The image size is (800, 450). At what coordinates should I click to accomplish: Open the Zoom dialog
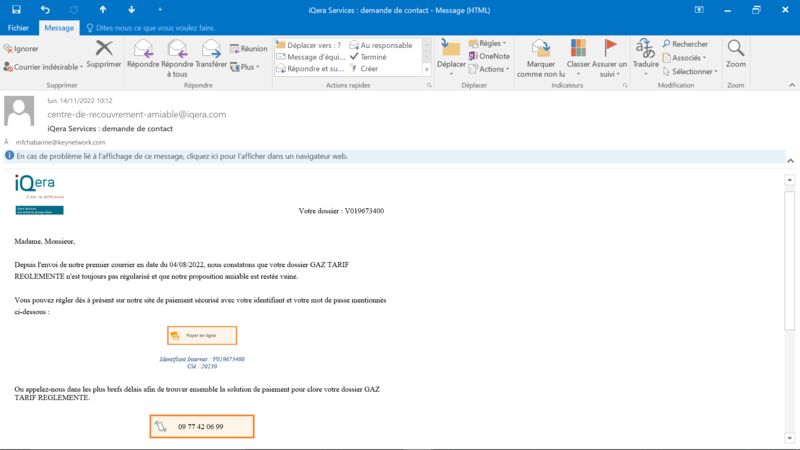tap(736, 55)
